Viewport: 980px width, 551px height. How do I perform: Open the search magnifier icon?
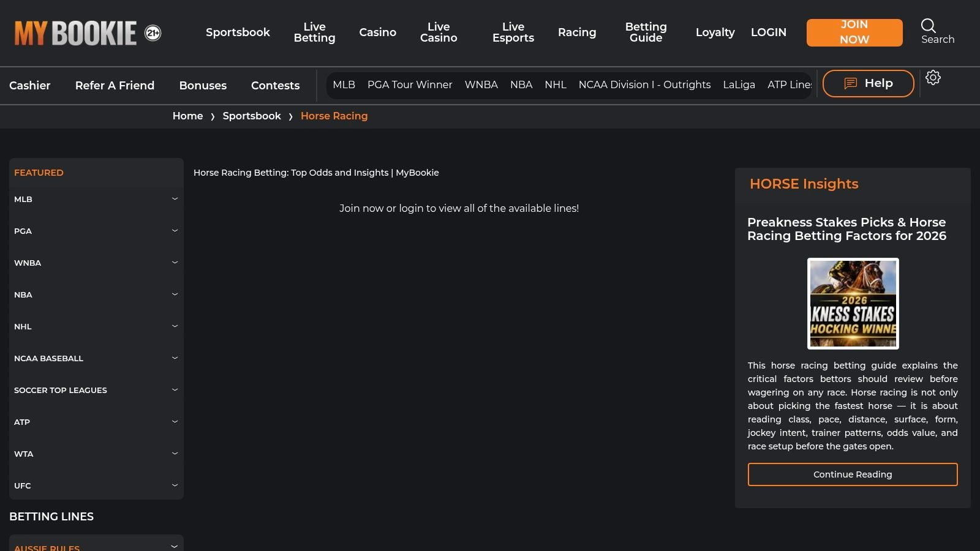(x=929, y=26)
